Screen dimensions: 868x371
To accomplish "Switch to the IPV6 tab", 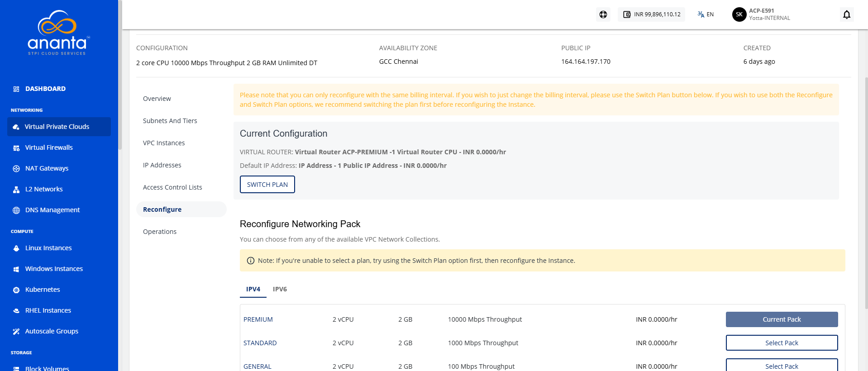I will tap(280, 289).
